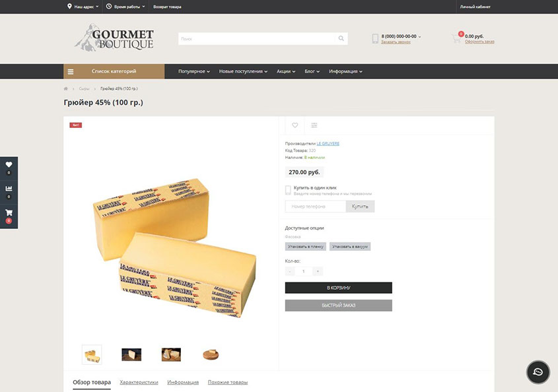Switch to the Характеристики tab

tap(139, 382)
